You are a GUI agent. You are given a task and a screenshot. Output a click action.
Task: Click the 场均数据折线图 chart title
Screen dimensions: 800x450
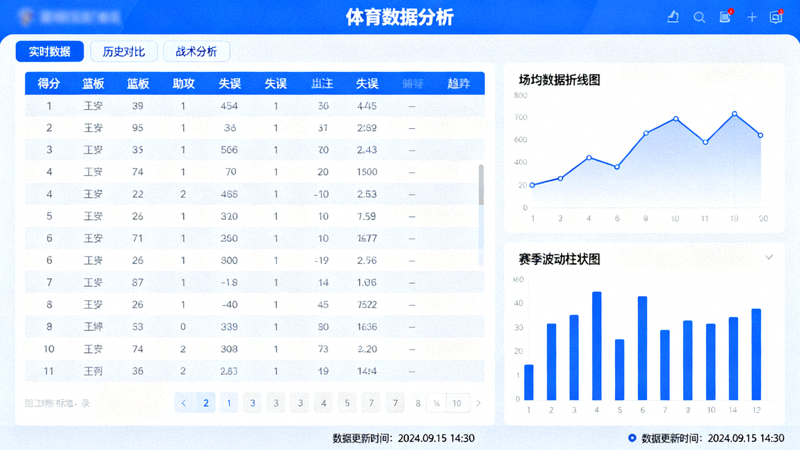559,80
